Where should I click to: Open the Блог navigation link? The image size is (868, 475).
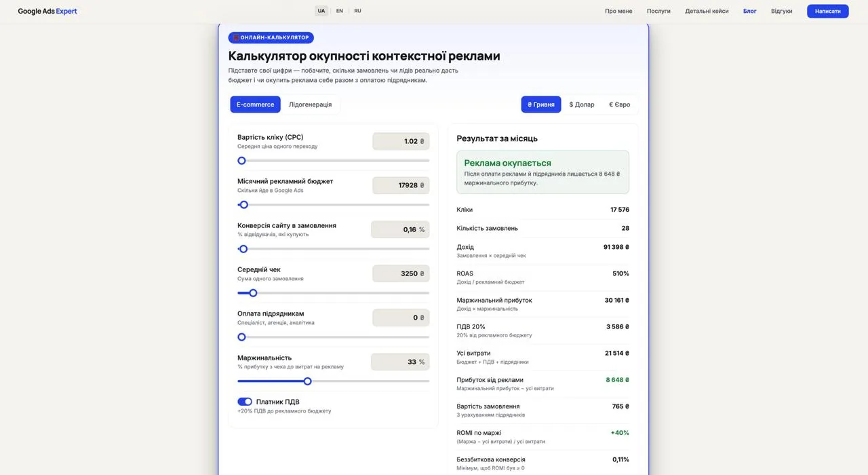[750, 11]
